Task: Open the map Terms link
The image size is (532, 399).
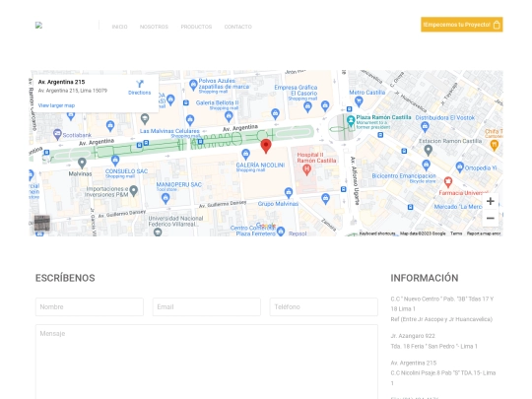Action: 456,233
